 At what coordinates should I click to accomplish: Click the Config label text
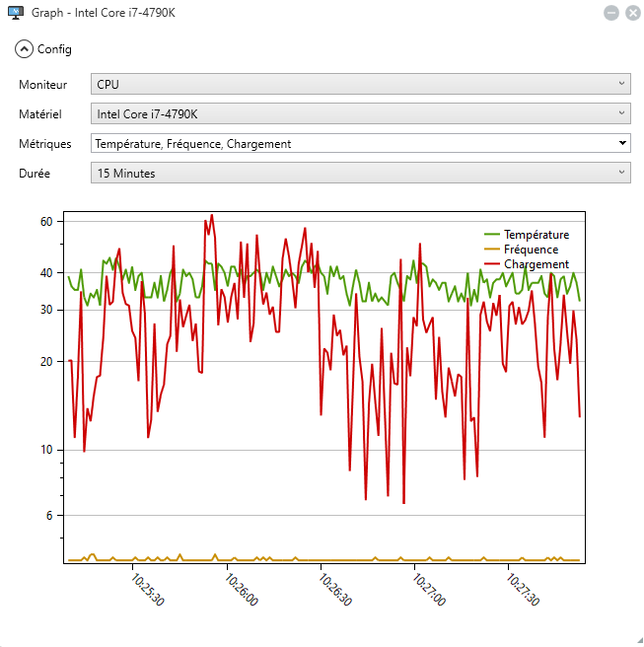click(54, 49)
